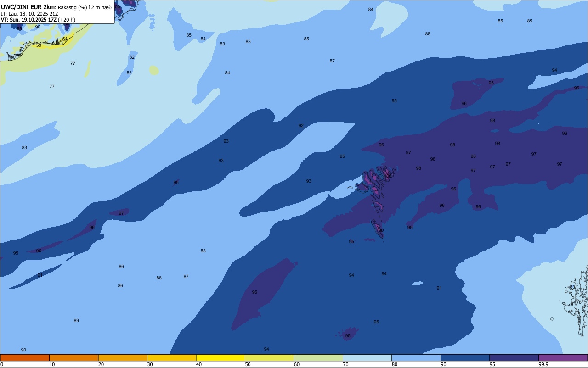Click the 'VT: Sun. 19.10.2025 17Z' valid time
This screenshot has height=368, width=588.
pyautogui.click(x=28, y=20)
